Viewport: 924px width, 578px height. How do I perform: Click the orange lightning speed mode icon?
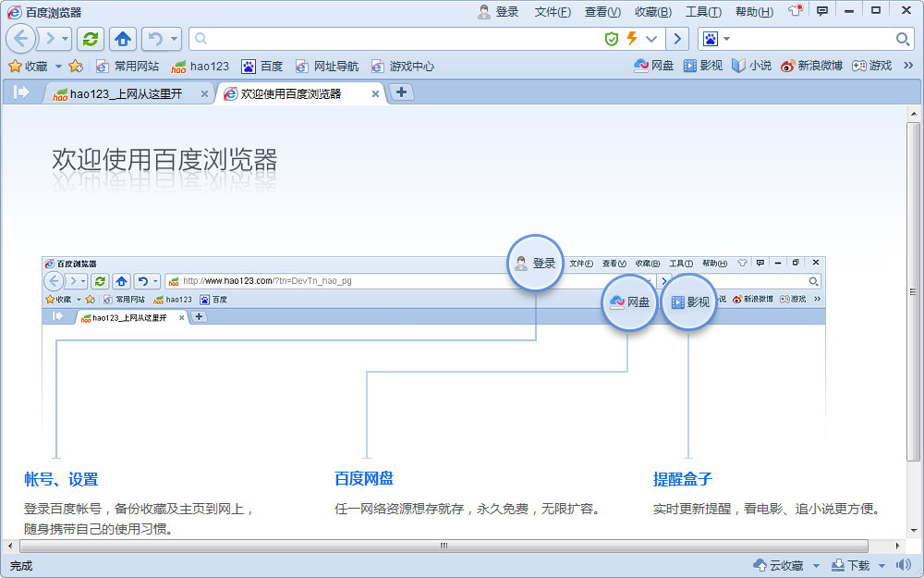(632, 38)
